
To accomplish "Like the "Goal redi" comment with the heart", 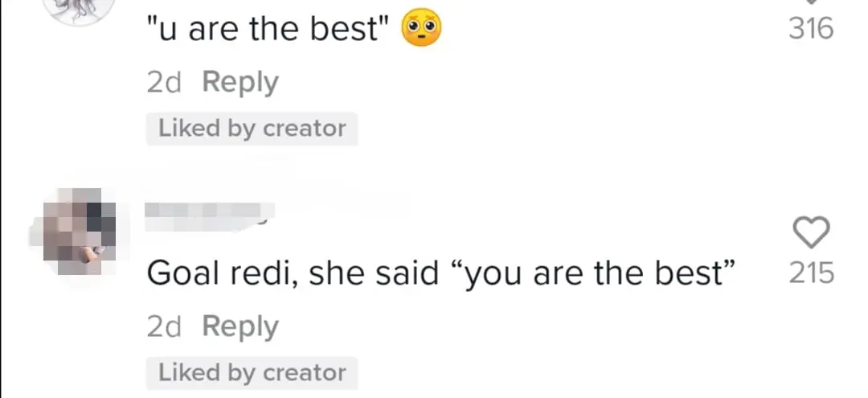I will pos(810,233).
